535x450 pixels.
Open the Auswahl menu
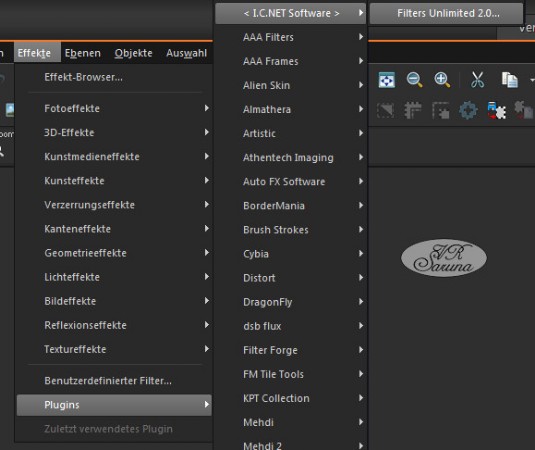186,53
